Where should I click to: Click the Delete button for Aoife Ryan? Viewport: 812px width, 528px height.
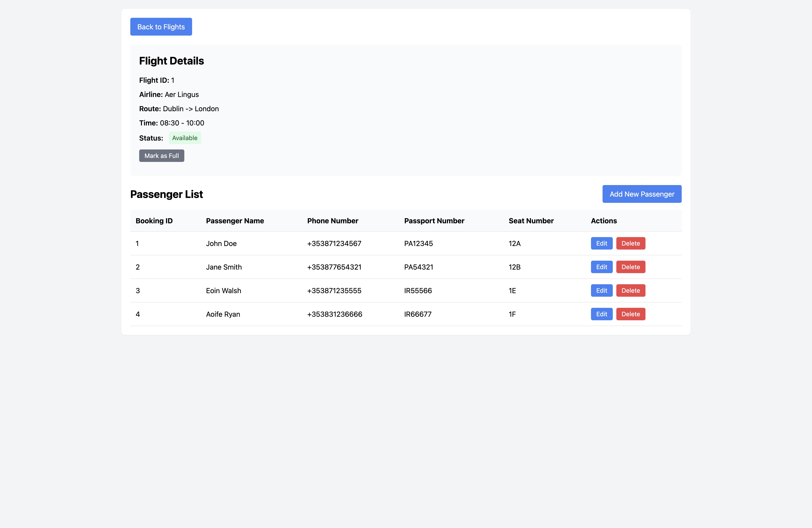(x=630, y=314)
